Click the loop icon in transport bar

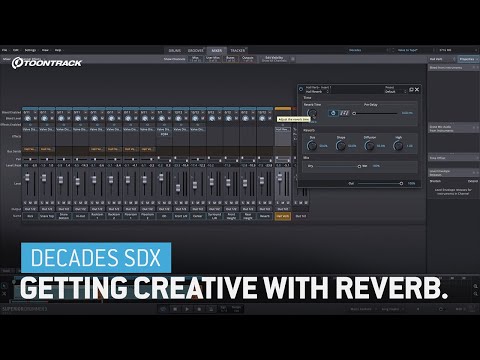coord(163,309)
